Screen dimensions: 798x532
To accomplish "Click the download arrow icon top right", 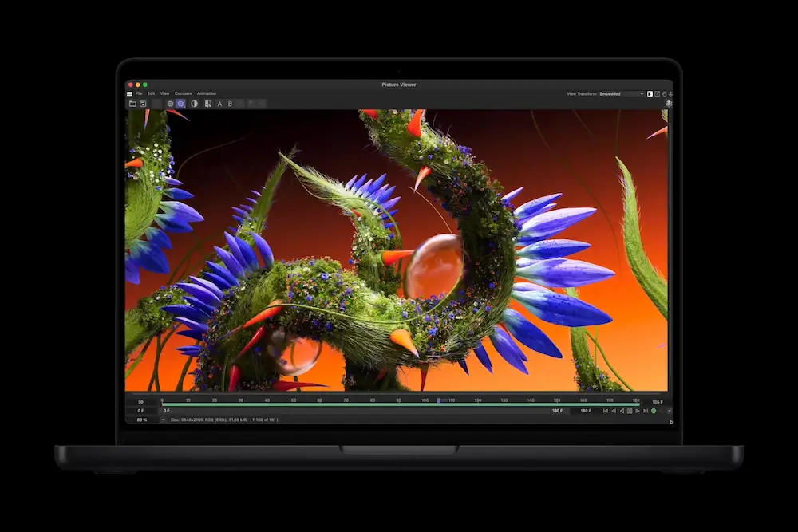I will click(x=670, y=93).
